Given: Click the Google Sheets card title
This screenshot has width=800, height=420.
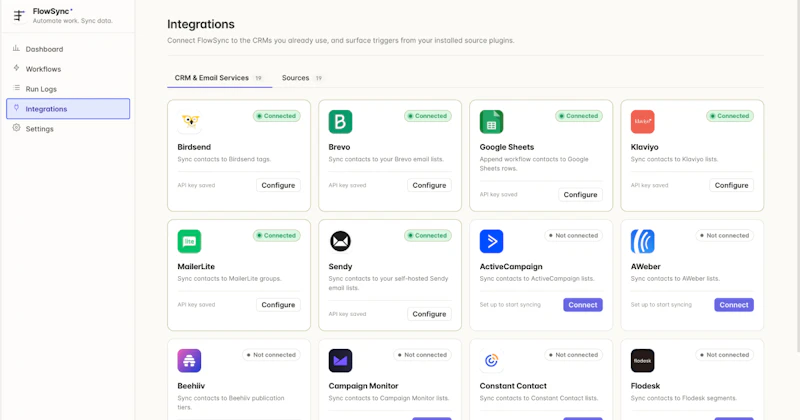Looking at the screenshot, I should (507, 147).
